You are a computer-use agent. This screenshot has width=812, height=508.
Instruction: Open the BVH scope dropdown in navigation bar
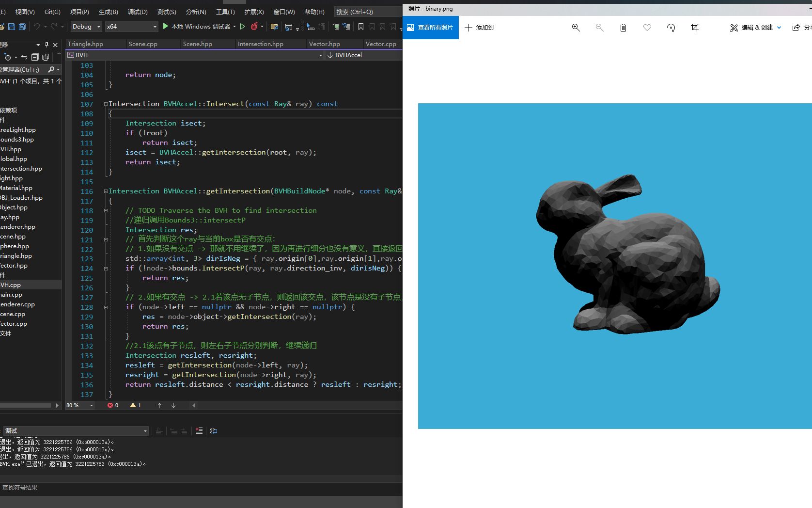coord(195,55)
